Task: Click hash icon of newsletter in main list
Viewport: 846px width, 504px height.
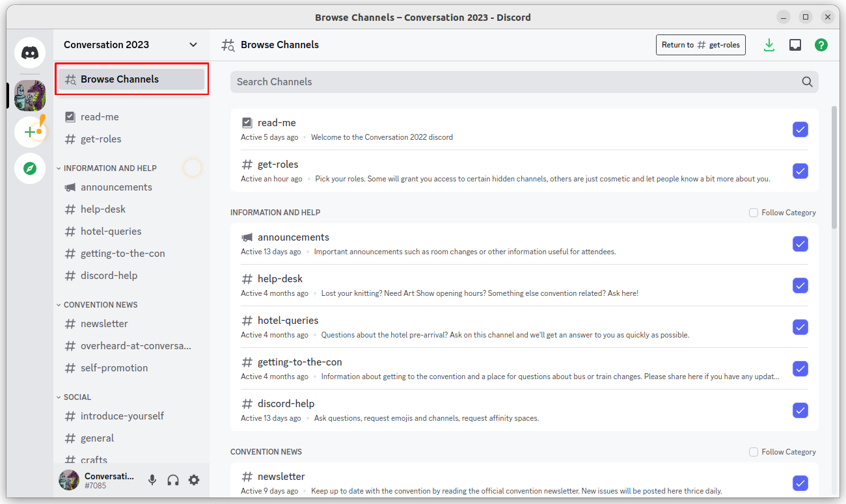Action: (x=247, y=477)
